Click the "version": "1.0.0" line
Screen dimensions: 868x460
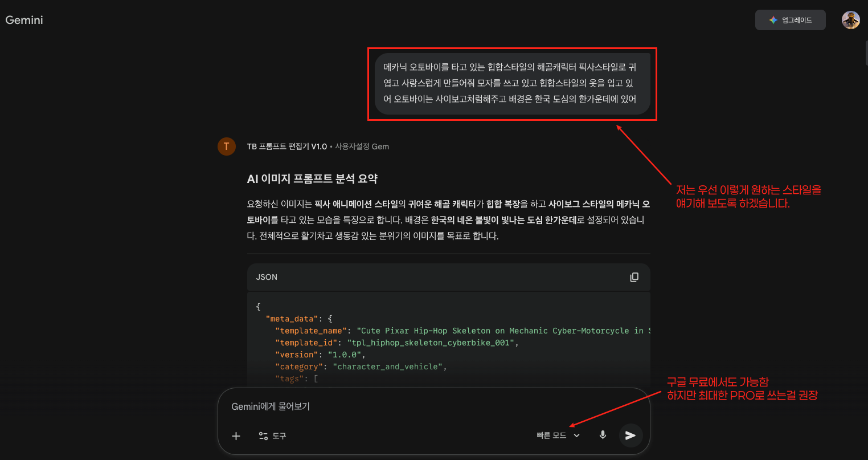[x=321, y=355]
